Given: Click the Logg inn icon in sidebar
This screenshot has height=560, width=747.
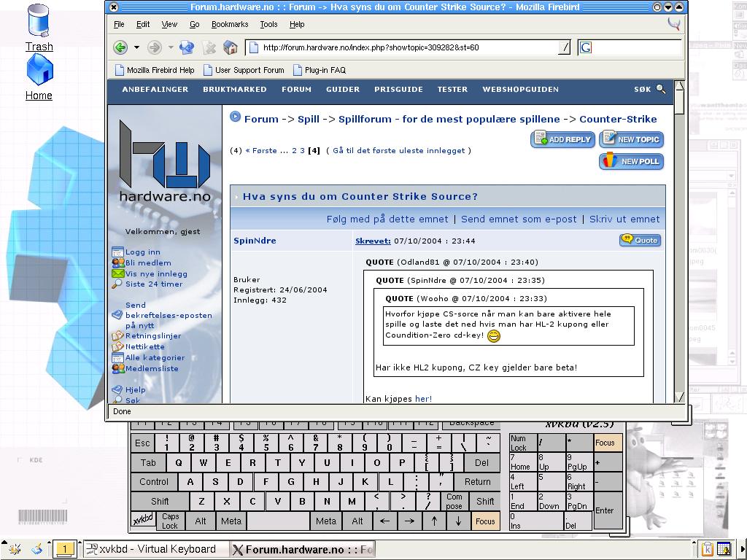Looking at the screenshot, I should [117, 252].
